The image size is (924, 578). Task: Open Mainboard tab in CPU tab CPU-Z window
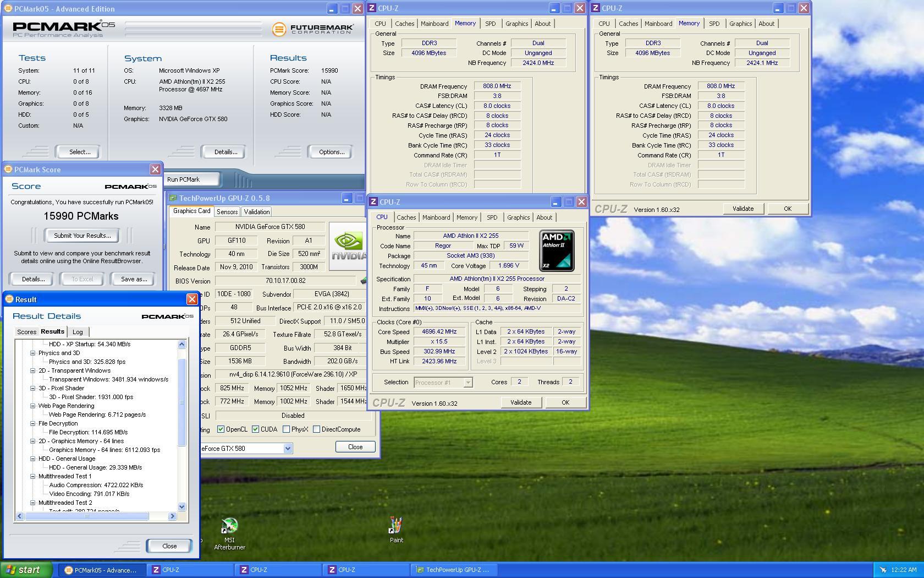pyautogui.click(x=436, y=217)
